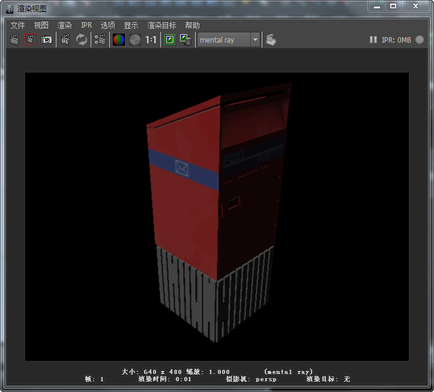Take a snapshot with the camera icon
The image size is (434, 392).
[46, 40]
